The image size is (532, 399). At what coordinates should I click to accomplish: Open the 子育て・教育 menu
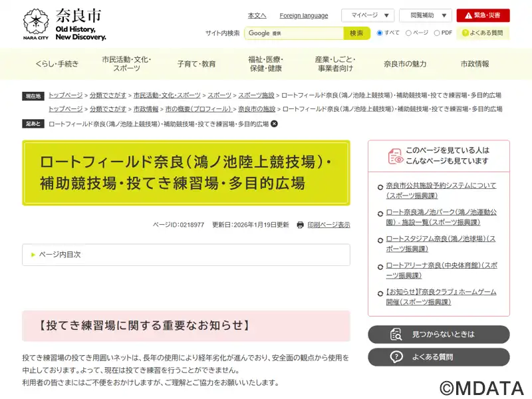pyautogui.click(x=196, y=64)
